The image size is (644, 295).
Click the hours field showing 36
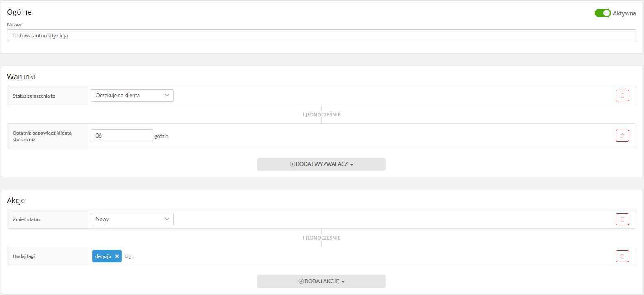pyautogui.click(x=122, y=135)
